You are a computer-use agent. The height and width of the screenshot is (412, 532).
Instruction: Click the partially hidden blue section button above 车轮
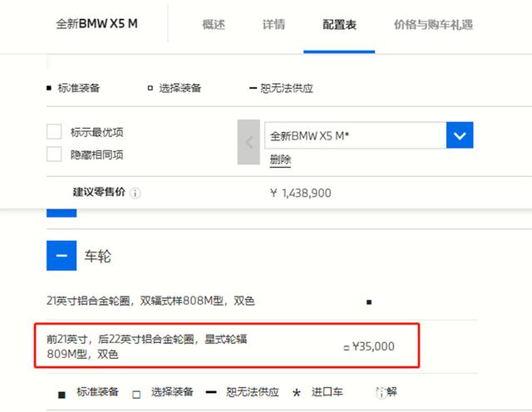62,213
